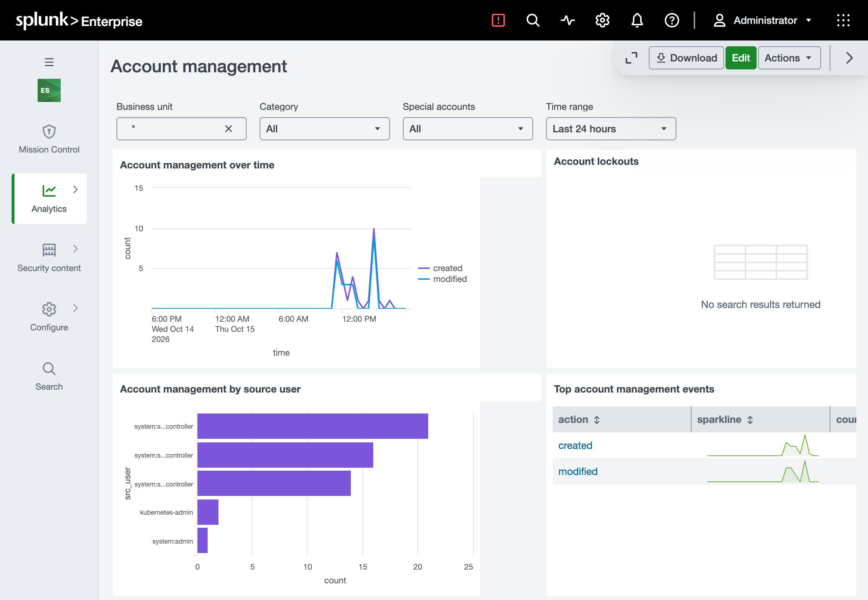This screenshot has height=600, width=868.
Task: Click the sparkline in the created row
Action: 763,446
